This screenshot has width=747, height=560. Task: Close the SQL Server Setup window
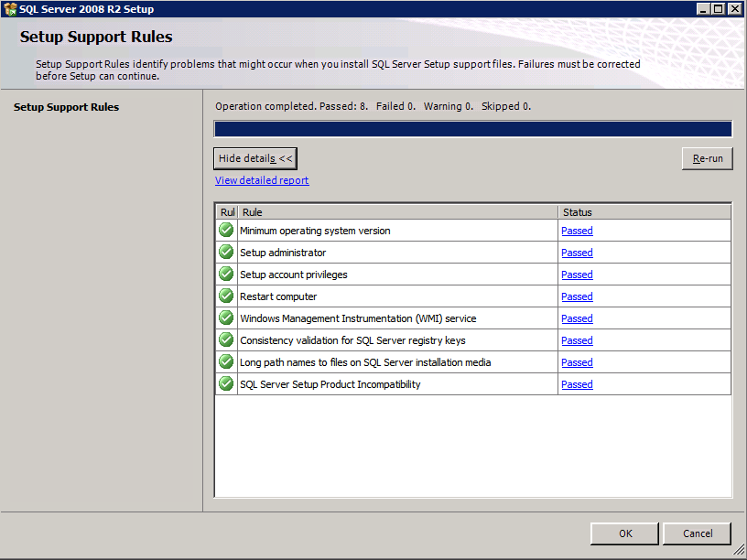[x=734, y=9]
